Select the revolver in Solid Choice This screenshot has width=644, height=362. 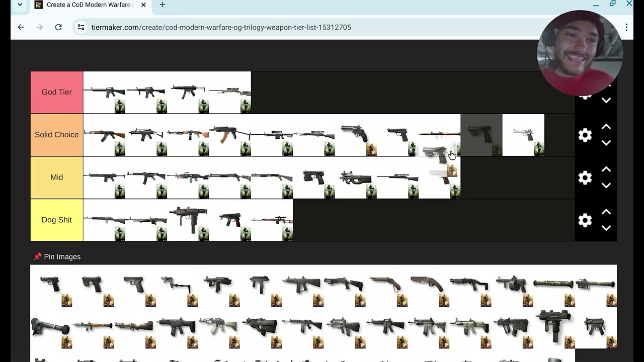(x=356, y=135)
